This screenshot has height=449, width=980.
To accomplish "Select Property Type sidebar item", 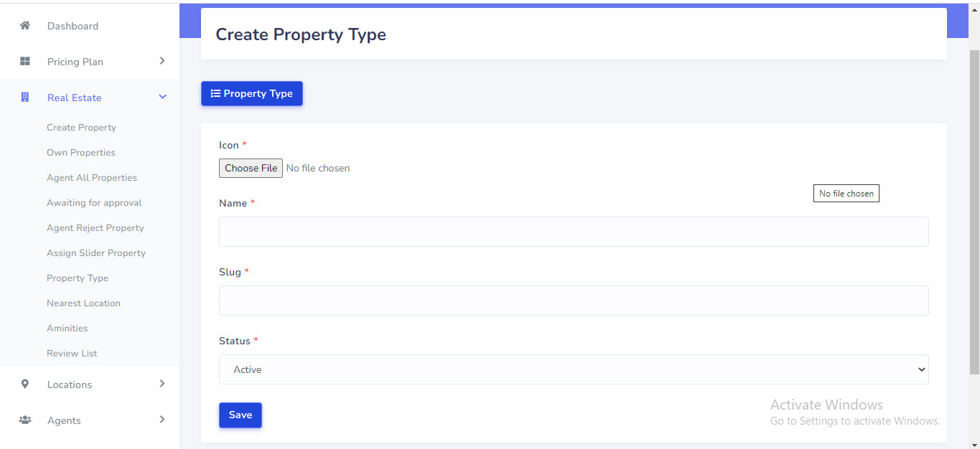I will tap(78, 278).
